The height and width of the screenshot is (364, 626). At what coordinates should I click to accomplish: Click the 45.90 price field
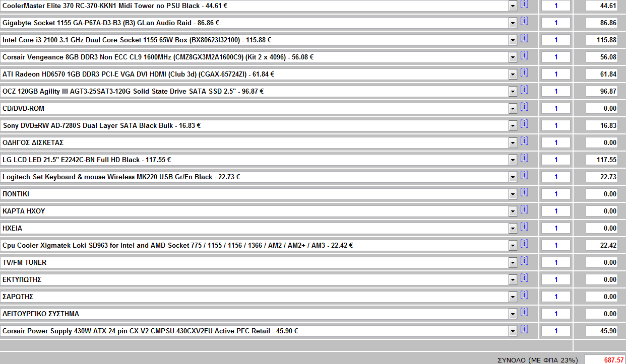(x=602, y=331)
